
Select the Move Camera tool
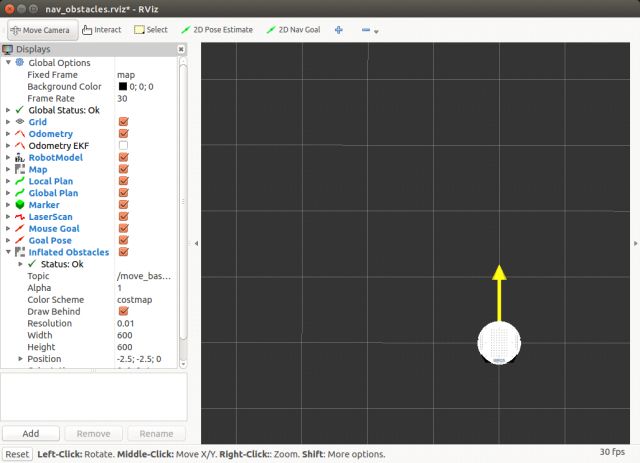tap(40, 30)
